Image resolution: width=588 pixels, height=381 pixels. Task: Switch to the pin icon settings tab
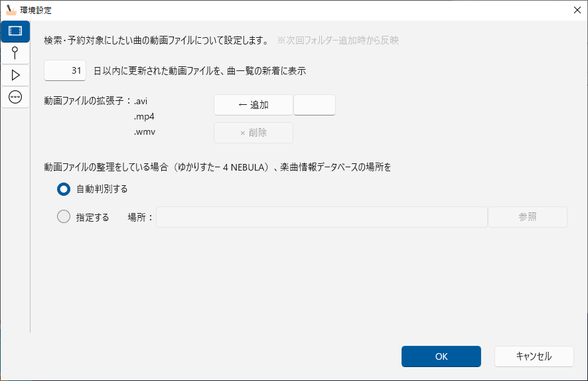(x=15, y=53)
